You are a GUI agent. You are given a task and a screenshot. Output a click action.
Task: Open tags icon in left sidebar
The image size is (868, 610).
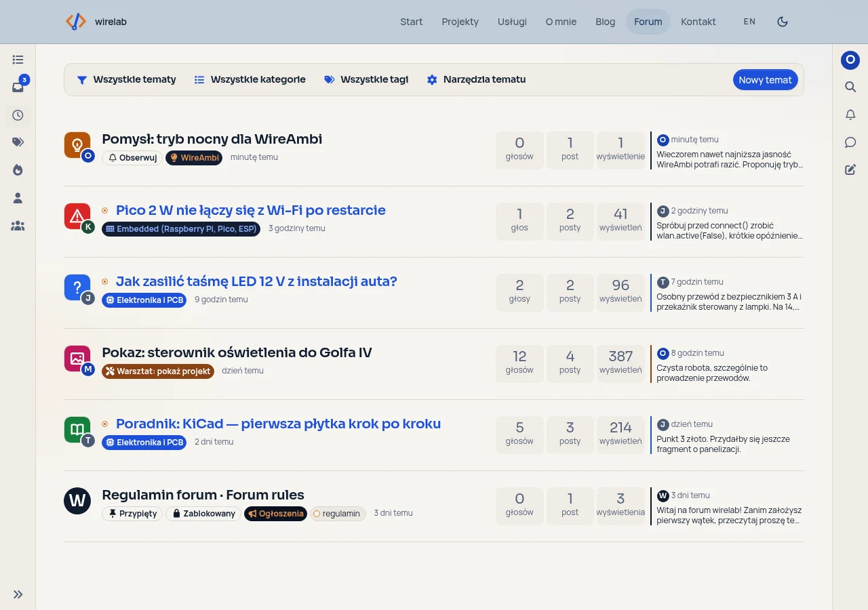point(18,142)
